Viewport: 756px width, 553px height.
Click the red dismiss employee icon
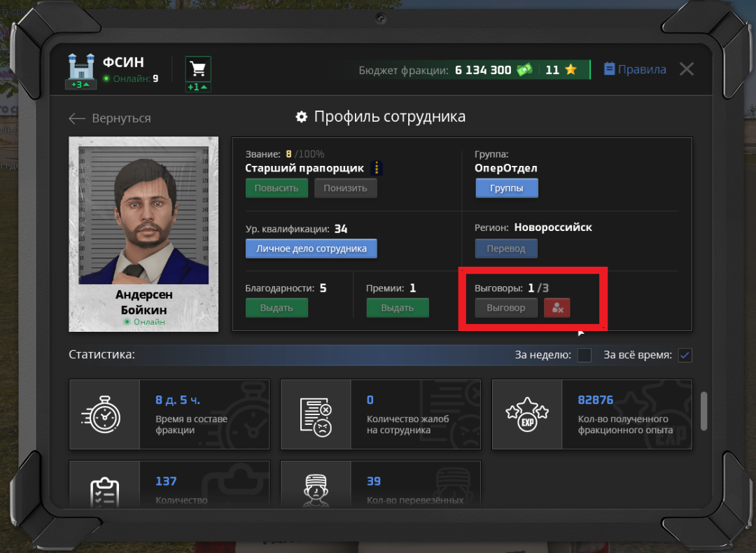[557, 308]
